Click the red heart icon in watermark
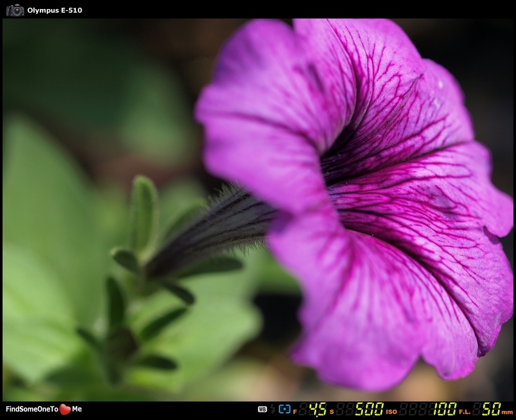Screen dimensions: 516x420 click(x=65, y=409)
